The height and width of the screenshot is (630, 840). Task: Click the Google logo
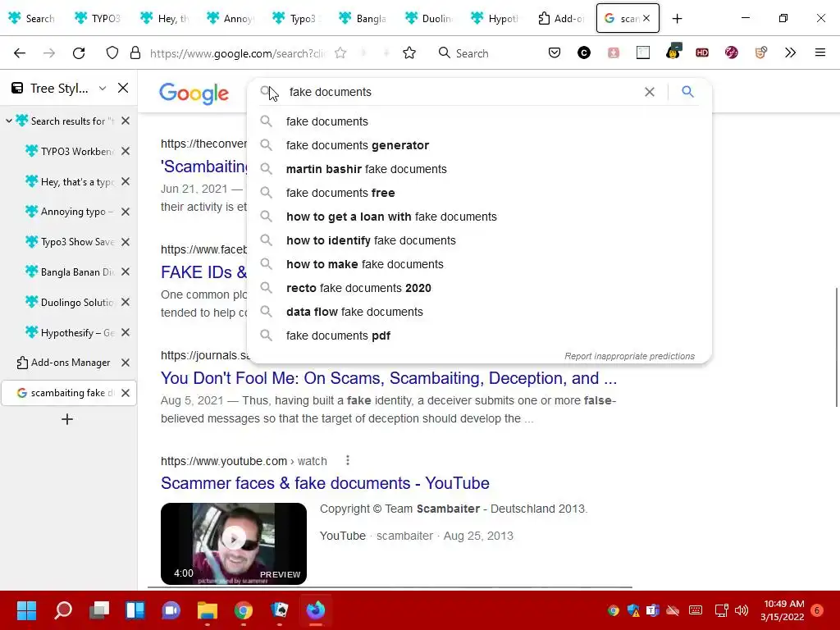194,94
